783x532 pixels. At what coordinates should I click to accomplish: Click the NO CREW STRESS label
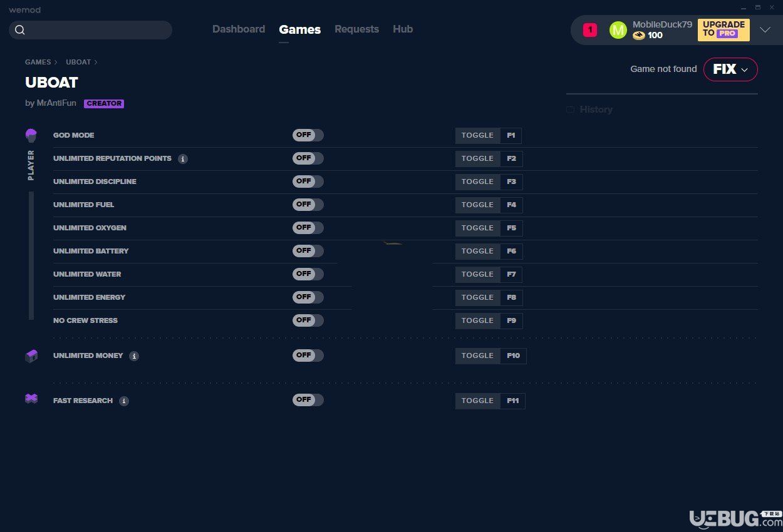pos(85,320)
